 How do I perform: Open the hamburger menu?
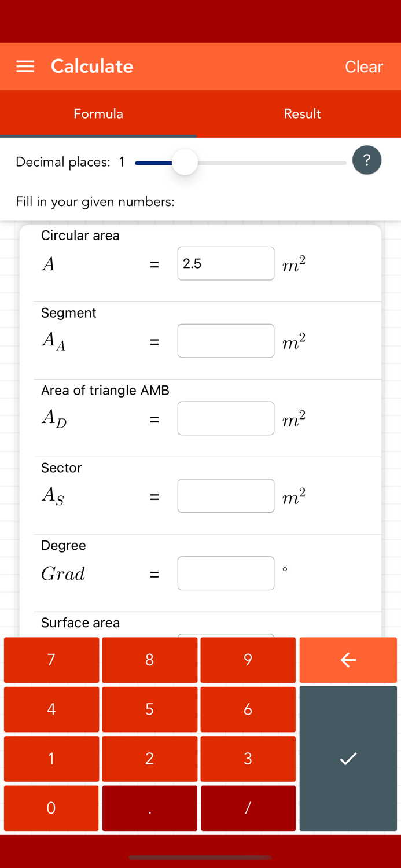[x=25, y=67]
